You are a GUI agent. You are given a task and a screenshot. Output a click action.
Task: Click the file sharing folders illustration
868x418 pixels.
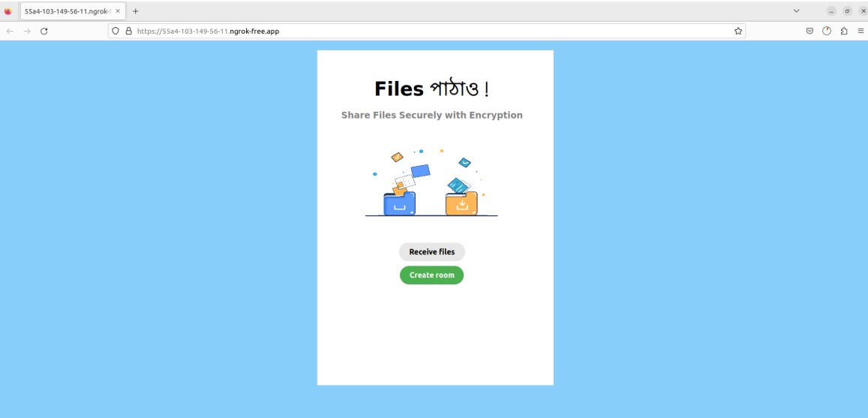coord(432,182)
